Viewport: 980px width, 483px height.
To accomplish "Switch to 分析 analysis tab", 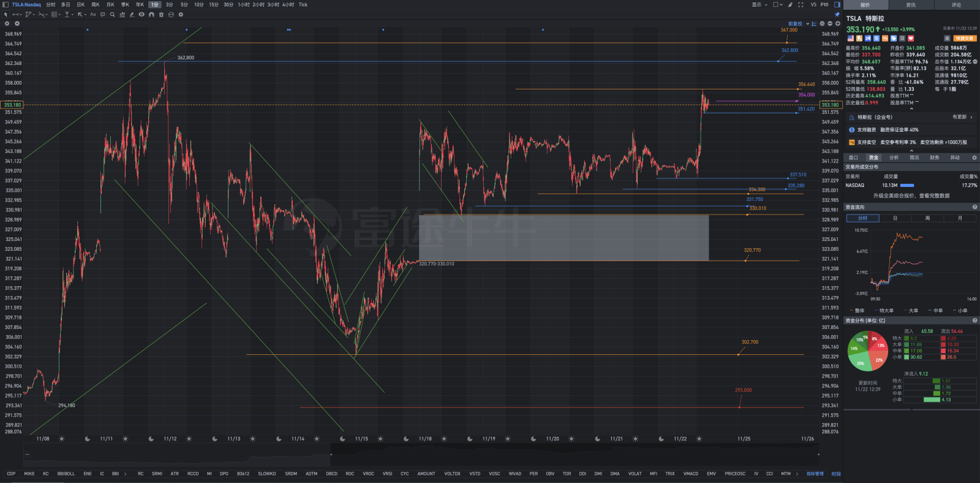I will click(894, 158).
